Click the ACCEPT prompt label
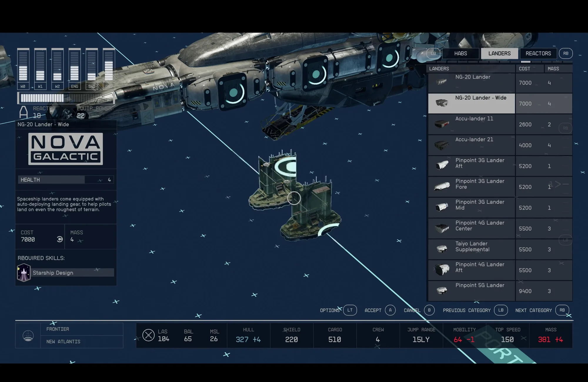The height and width of the screenshot is (382, 588). 373,310
